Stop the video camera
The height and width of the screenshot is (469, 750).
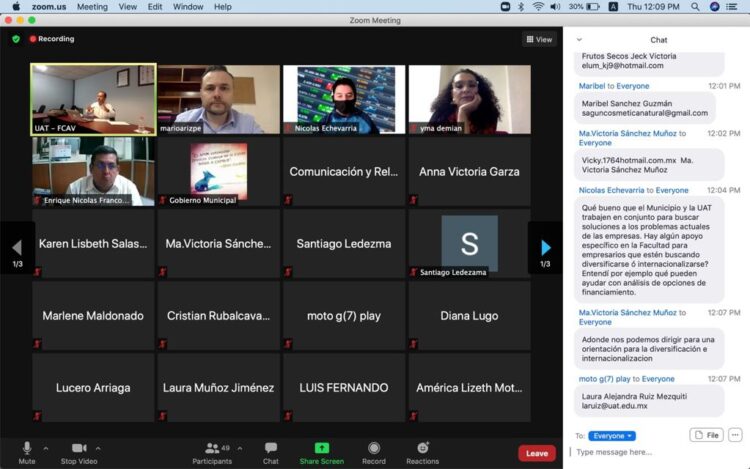tap(79, 453)
